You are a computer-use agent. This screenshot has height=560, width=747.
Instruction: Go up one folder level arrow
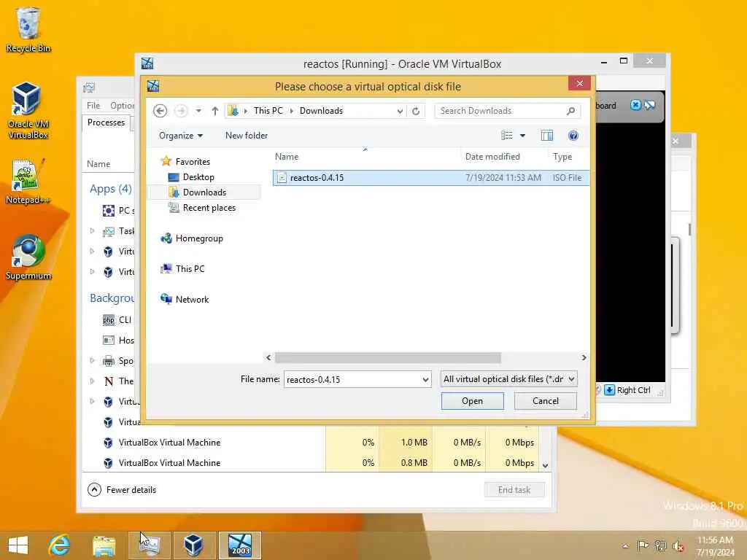coord(215,111)
